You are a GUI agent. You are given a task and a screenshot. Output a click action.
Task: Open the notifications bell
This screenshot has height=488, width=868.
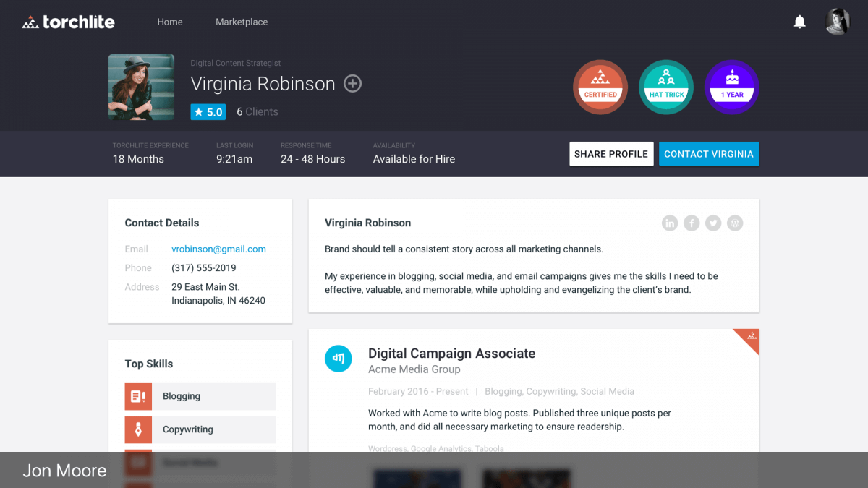[x=799, y=22]
